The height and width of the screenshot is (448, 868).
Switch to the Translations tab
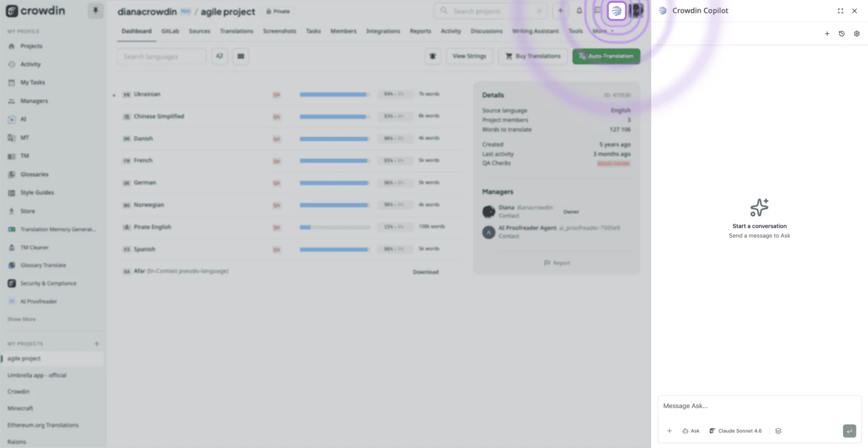click(237, 31)
